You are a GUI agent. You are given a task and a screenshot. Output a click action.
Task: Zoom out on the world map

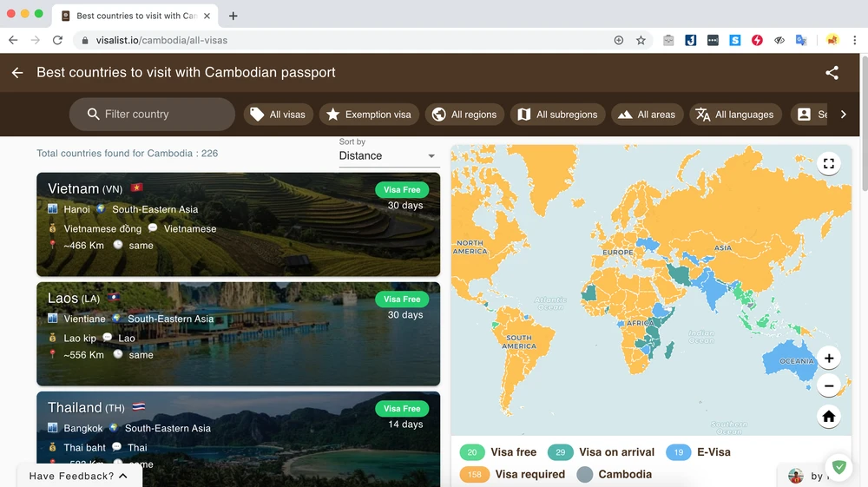828,386
